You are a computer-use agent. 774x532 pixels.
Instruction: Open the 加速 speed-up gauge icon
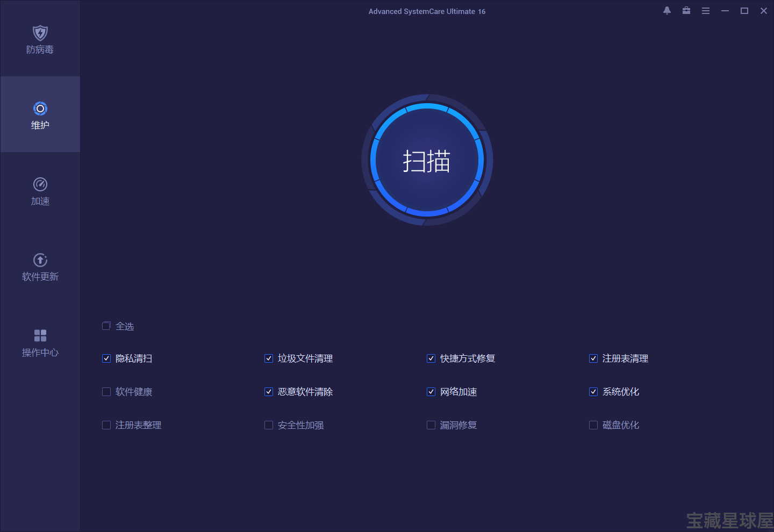click(x=40, y=184)
